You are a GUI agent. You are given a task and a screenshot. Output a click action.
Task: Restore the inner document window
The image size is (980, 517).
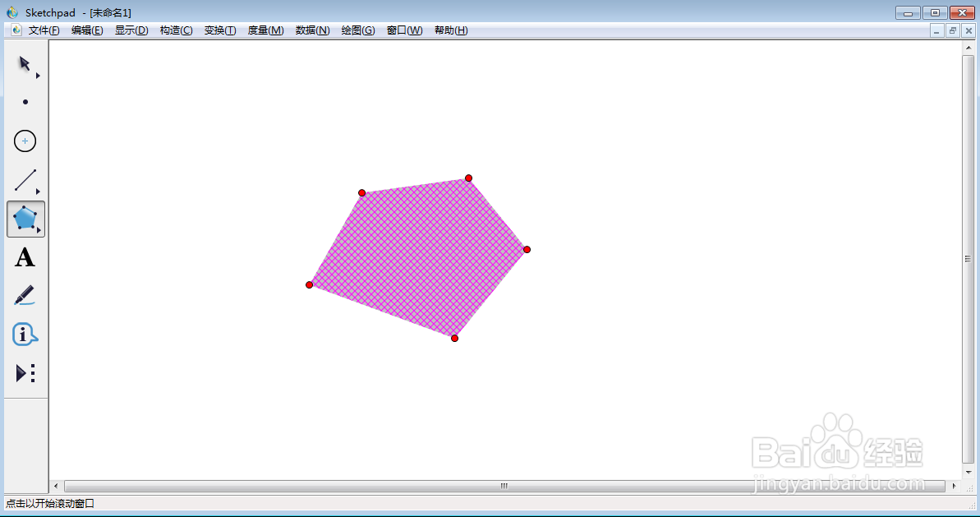(953, 30)
